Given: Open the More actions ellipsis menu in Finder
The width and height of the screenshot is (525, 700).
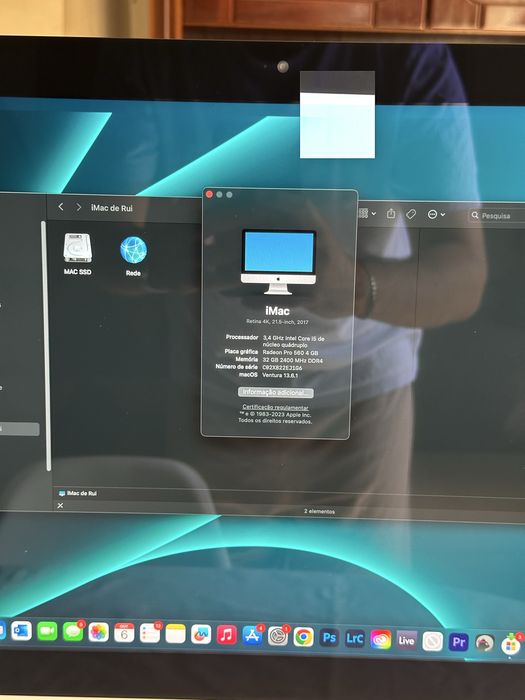Looking at the screenshot, I should [436, 215].
